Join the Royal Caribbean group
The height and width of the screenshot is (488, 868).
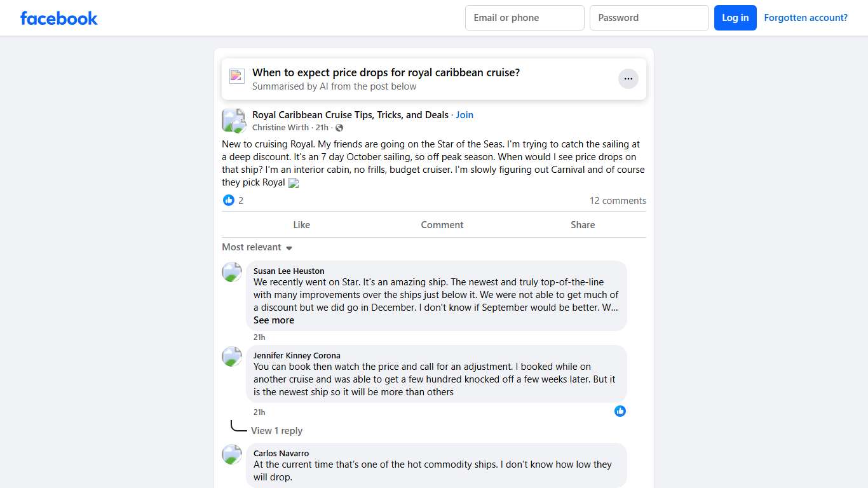pyautogui.click(x=465, y=115)
